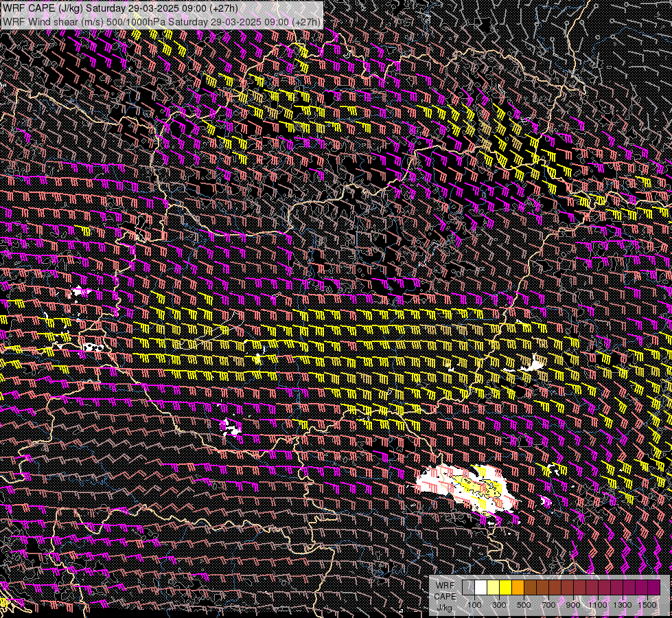Click the large white-yellow CAPE area on map

coord(467,489)
